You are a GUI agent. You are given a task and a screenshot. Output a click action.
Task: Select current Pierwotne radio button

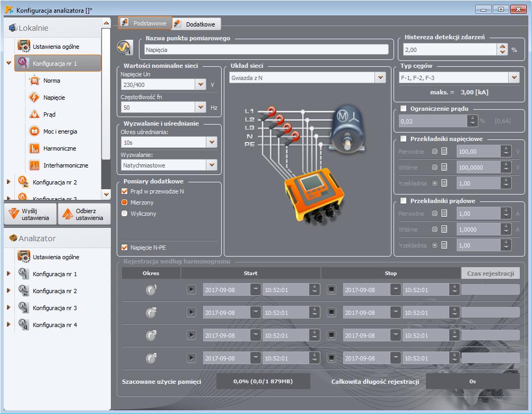coord(434,214)
